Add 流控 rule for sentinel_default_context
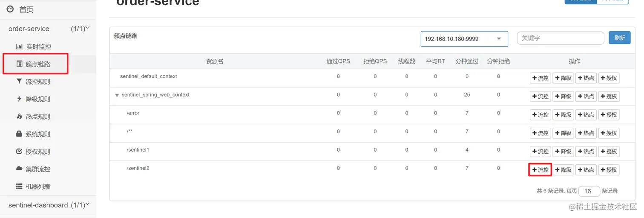644x218 pixels. 540,78
